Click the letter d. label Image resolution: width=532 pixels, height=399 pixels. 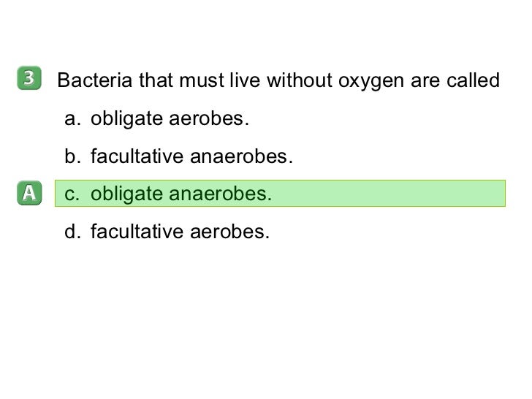[72, 232]
